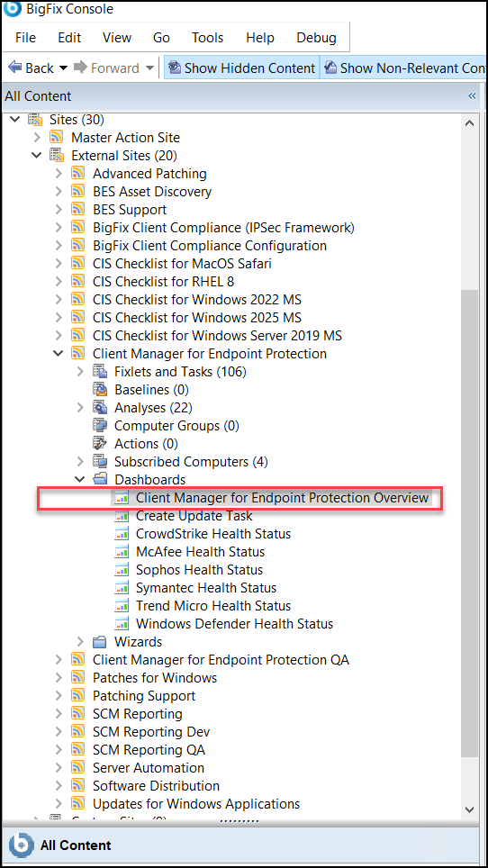Click the McAfee Health Status chart icon

tap(122, 551)
